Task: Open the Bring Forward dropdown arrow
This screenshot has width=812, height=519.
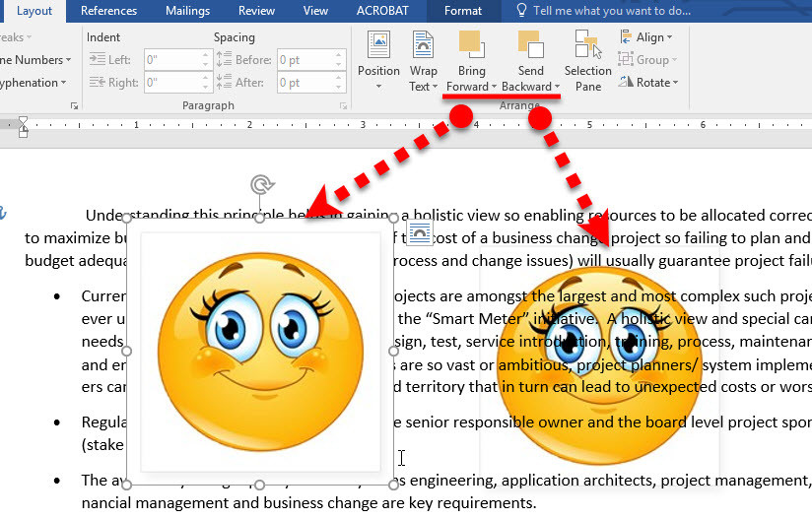Action: tap(494, 87)
